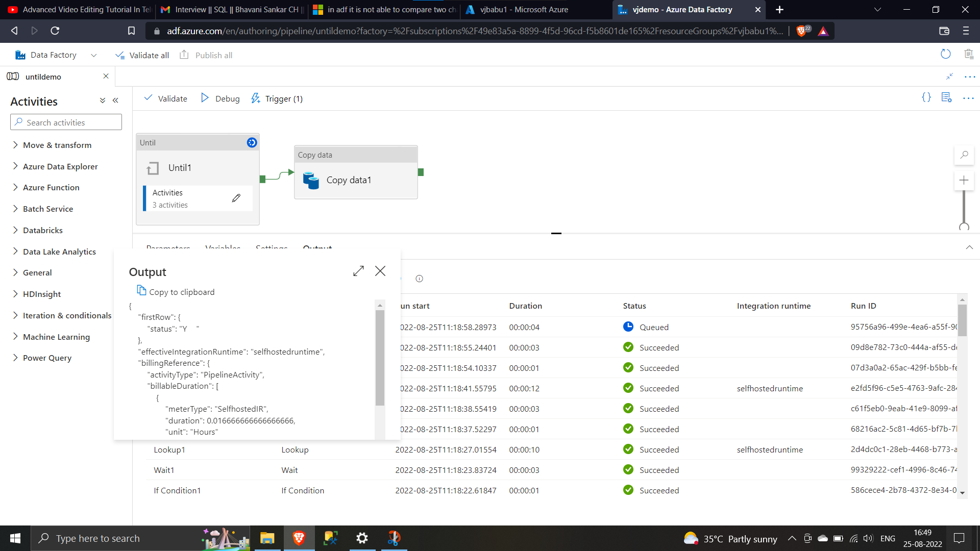Image resolution: width=980 pixels, height=551 pixels.
Task: Open File Explorer from taskbar
Action: click(267, 538)
